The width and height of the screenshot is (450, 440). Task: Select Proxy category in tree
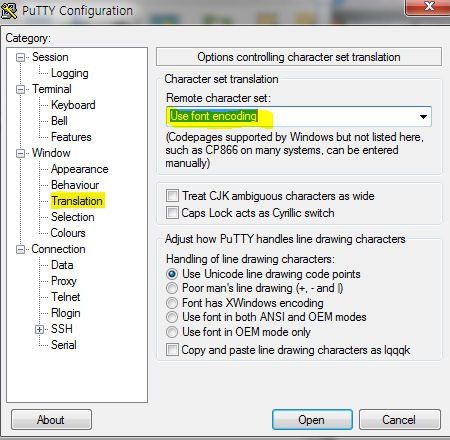(x=64, y=281)
